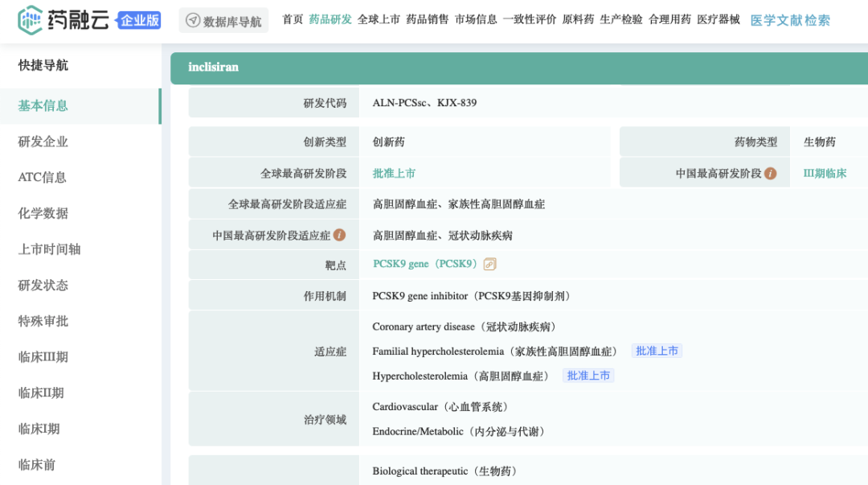Image resolution: width=868 pixels, height=485 pixels.
Task: Select 临床III期 in quick navigation
Action: [x=43, y=357]
